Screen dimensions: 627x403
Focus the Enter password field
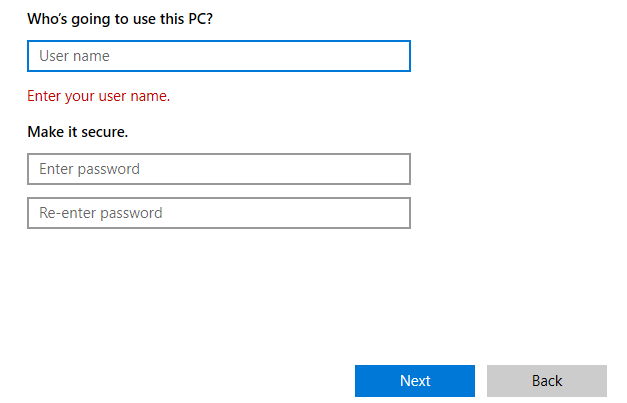[218, 169]
